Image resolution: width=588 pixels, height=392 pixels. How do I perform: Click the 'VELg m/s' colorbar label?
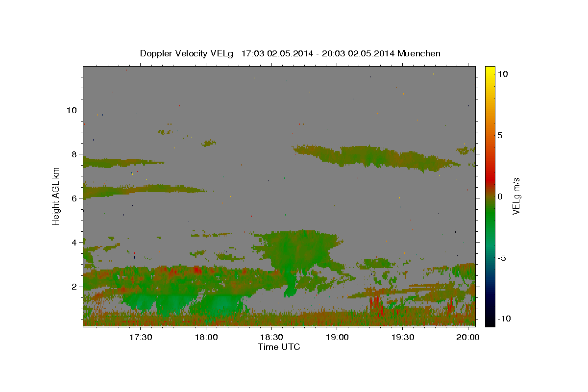[x=516, y=196]
